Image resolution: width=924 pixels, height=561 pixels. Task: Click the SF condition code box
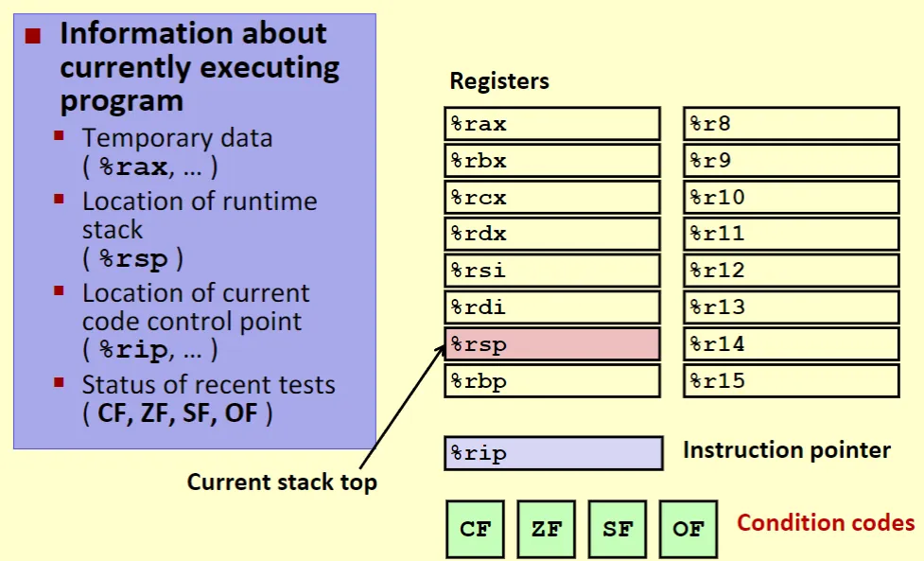point(618,529)
